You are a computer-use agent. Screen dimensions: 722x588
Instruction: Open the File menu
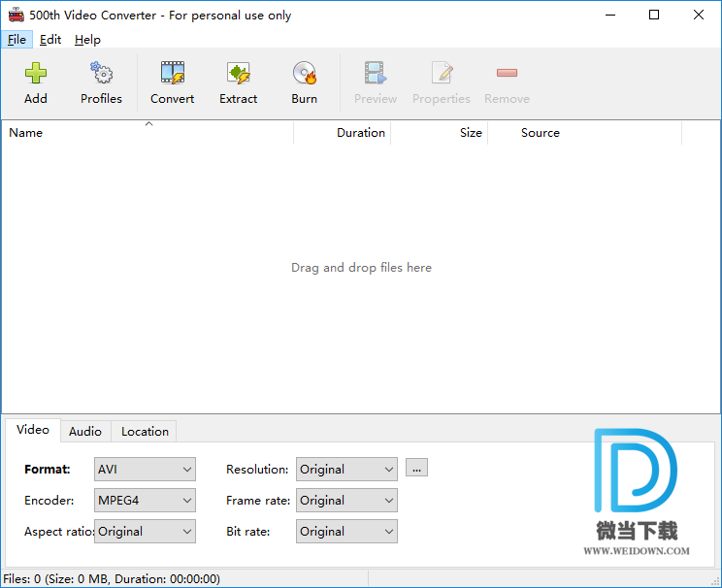(17, 40)
